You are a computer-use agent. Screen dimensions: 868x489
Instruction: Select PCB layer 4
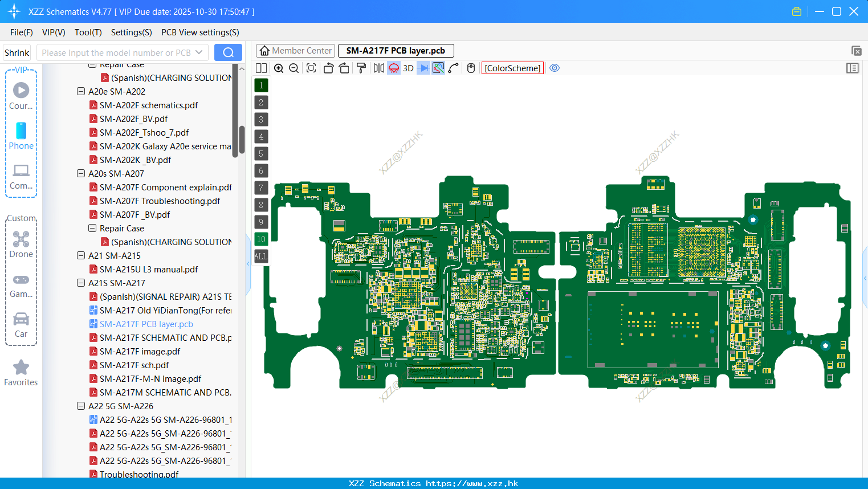(261, 137)
